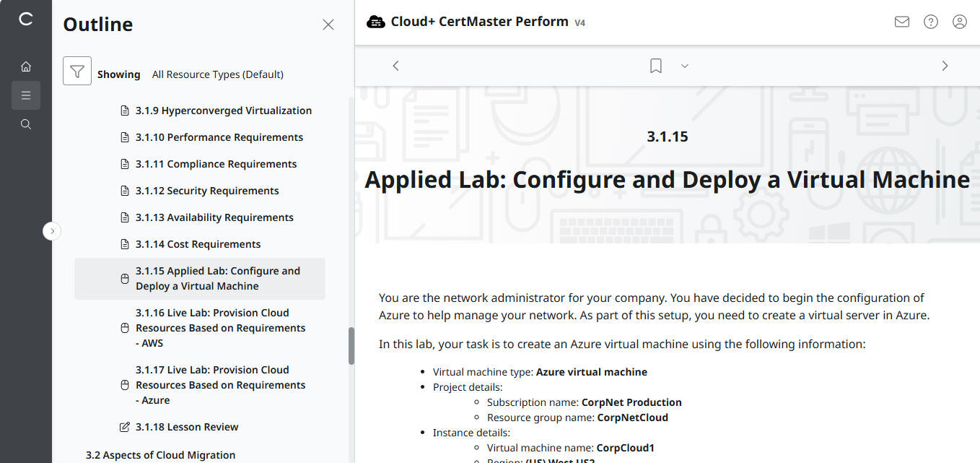Click the Home icon in the left sidebar
This screenshot has width=980, height=463.
(x=26, y=66)
